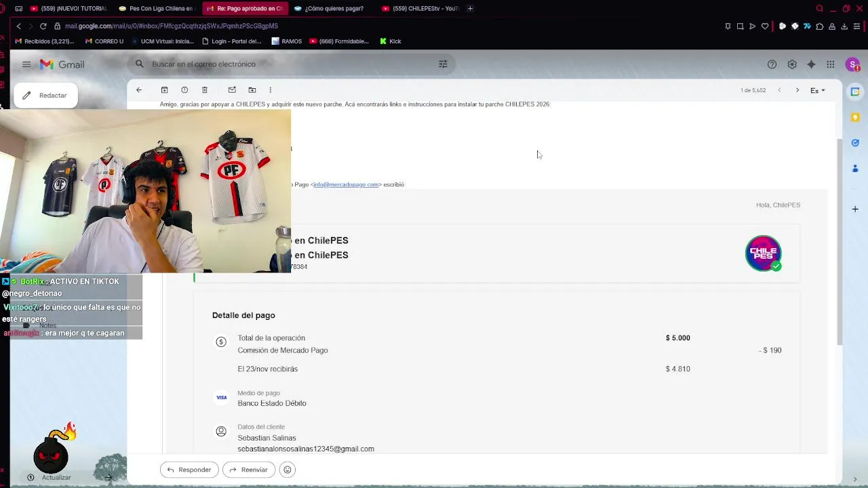This screenshot has height=488, width=868.
Task: Switch to the Pes Con Liga Chilena tab
Action: pyautogui.click(x=157, y=8)
